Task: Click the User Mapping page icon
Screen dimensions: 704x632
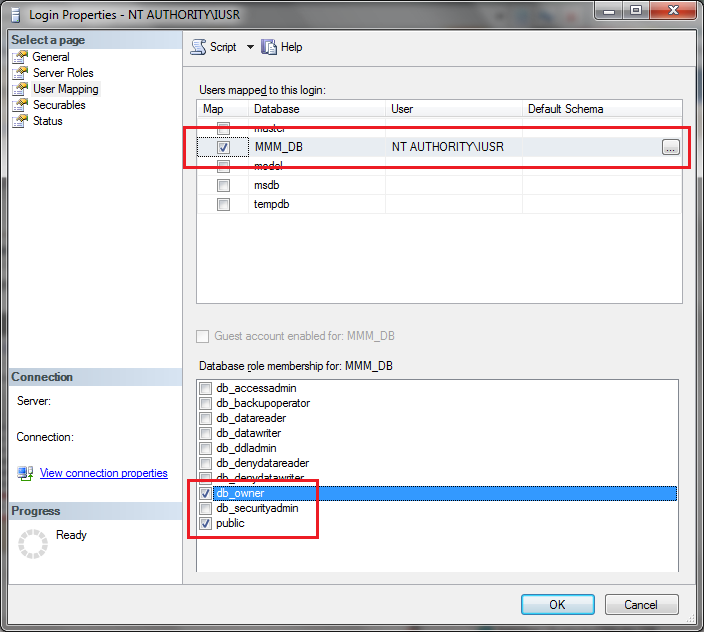Action: pos(20,89)
